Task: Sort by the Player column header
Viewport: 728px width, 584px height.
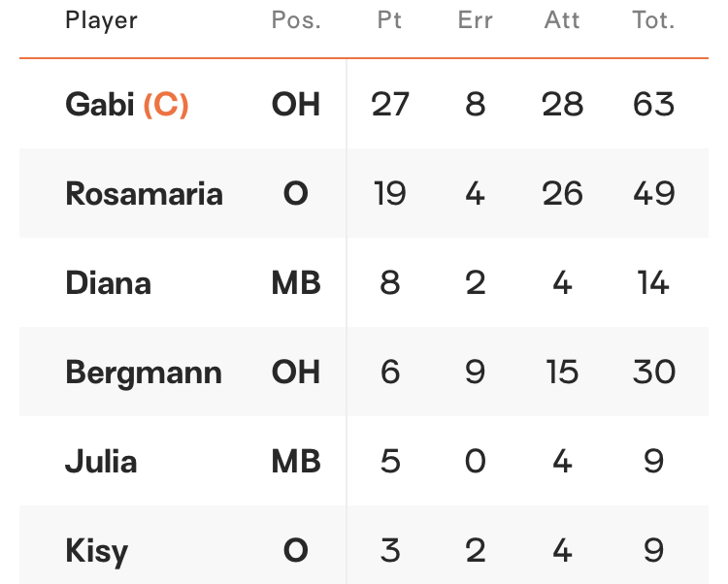Action: tap(101, 21)
